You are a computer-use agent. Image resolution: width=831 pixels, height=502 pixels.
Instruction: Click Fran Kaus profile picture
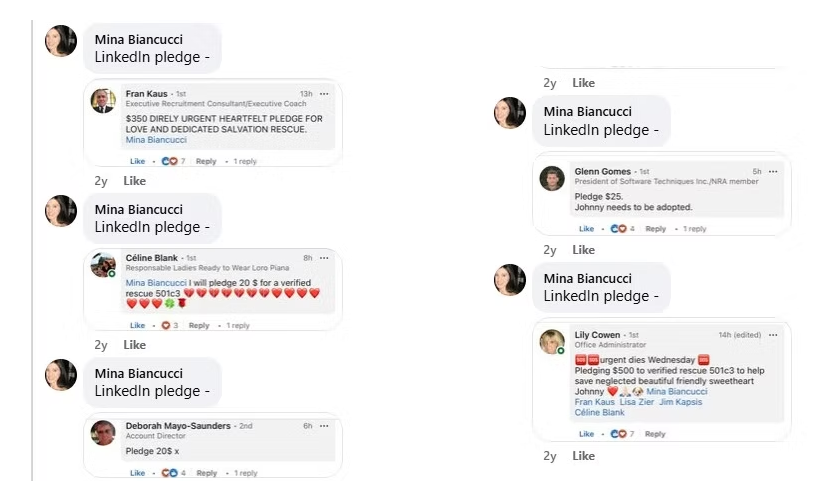(103, 101)
